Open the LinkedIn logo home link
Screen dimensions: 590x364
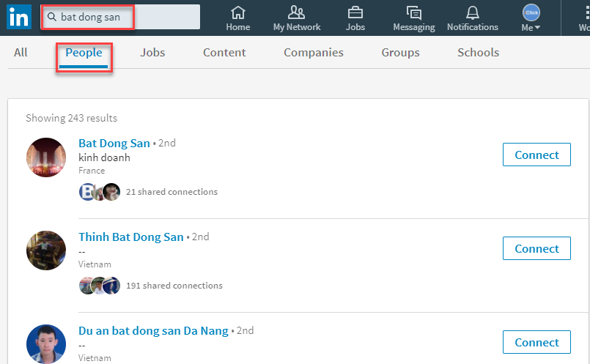point(19,17)
